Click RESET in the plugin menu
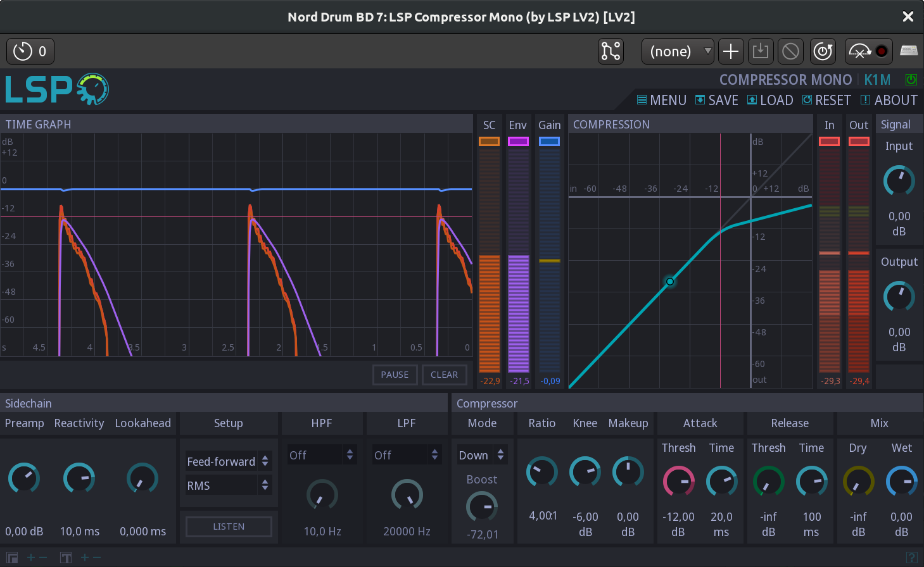924x567 pixels. click(826, 100)
